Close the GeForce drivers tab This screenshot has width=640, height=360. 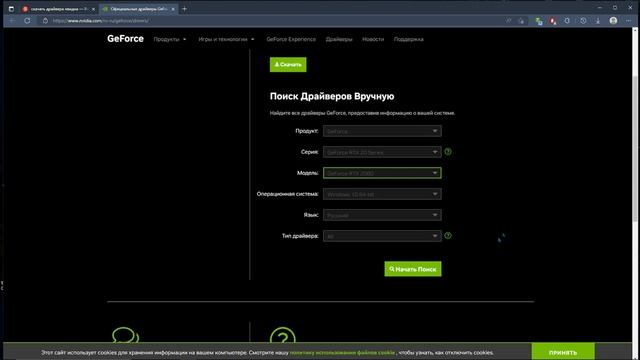coord(173,9)
